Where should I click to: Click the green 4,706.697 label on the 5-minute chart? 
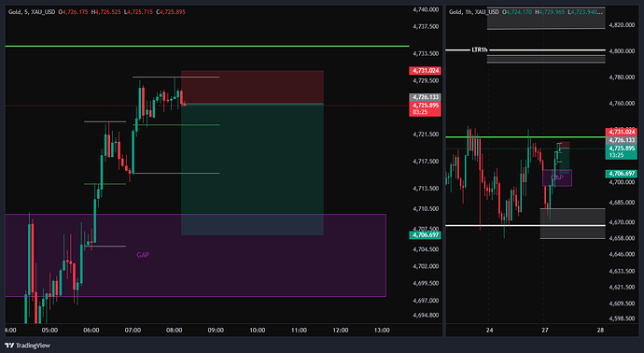(425, 235)
